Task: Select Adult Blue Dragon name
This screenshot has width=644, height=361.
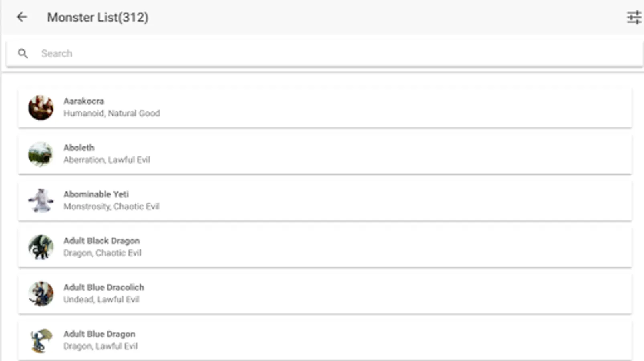Action: click(x=99, y=334)
